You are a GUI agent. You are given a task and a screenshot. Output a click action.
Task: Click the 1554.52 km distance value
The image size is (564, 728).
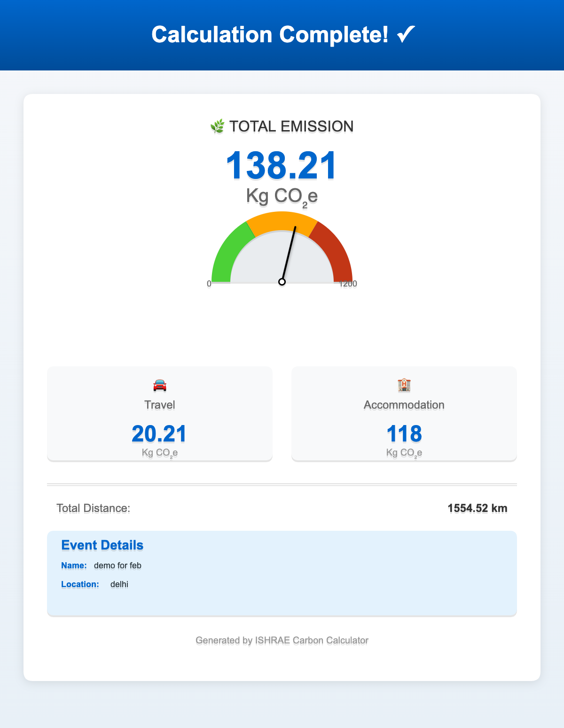[x=477, y=508]
